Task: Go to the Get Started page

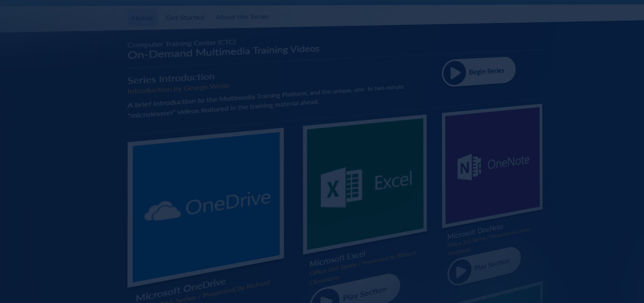Action: click(185, 17)
